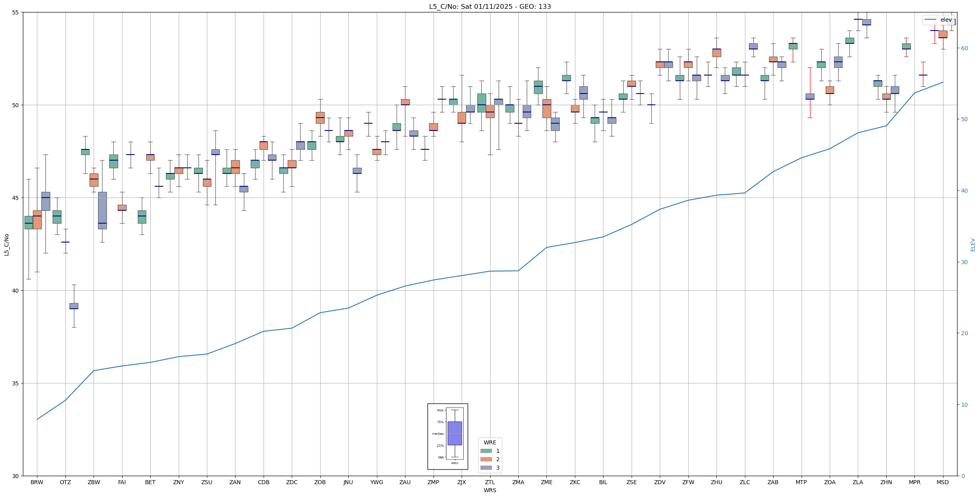The height and width of the screenshot is (497, 980).
Task: Click the L5_C/No y-axis title
Action: point(6,244)
